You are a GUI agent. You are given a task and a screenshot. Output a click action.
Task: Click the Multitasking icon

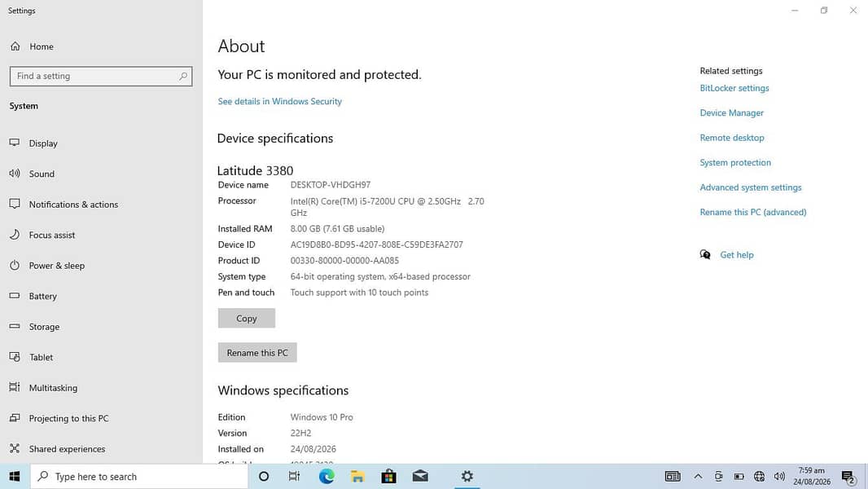15,387
